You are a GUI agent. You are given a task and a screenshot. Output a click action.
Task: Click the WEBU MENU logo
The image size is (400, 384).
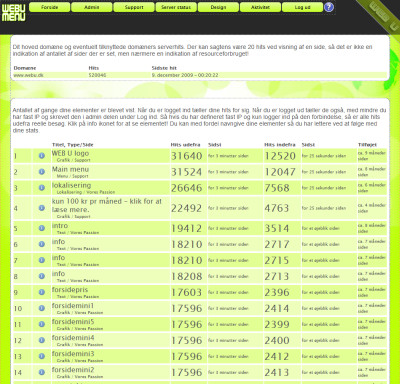pyautogui.click(x=13, y=13)
